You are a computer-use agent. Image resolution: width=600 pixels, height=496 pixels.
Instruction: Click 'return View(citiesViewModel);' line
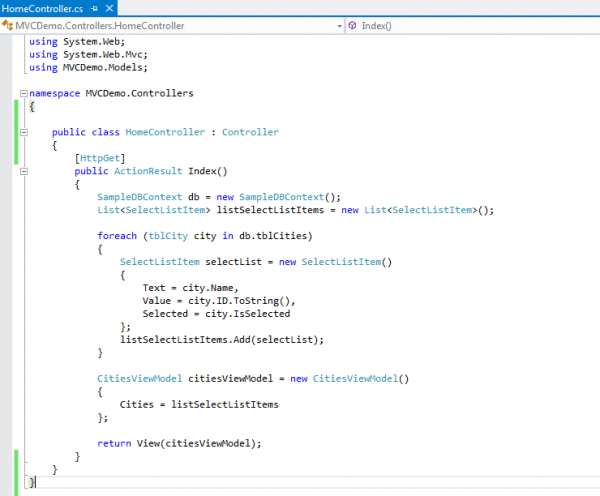point(179,444)
